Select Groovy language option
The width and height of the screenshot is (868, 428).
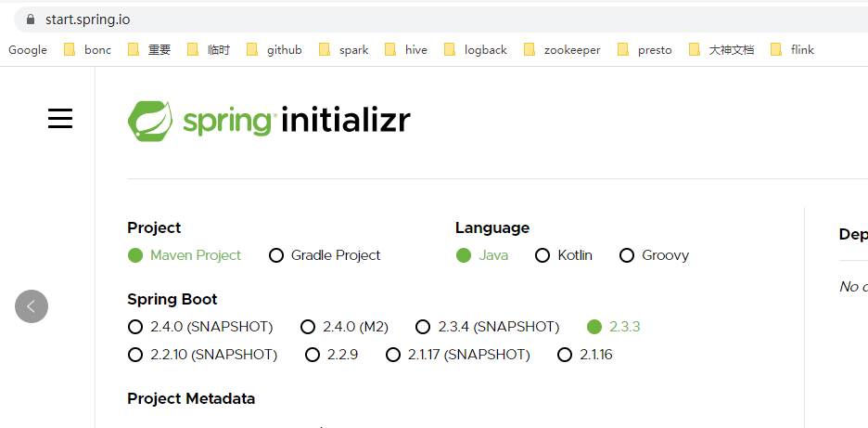point(655,255)
